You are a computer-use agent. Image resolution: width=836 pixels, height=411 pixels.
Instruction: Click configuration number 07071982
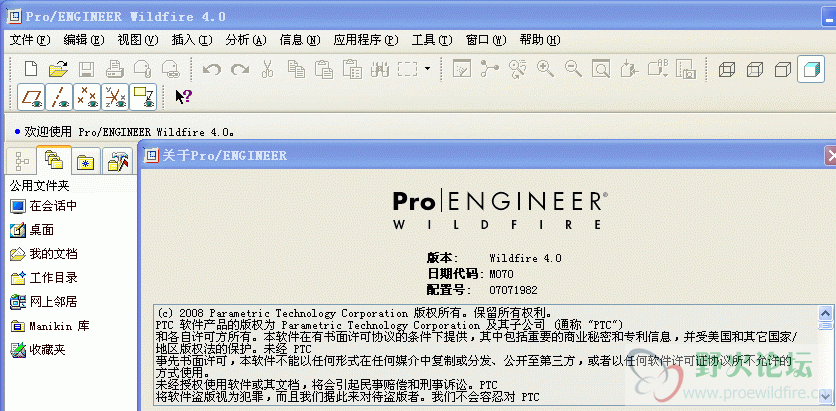point(513,291)
